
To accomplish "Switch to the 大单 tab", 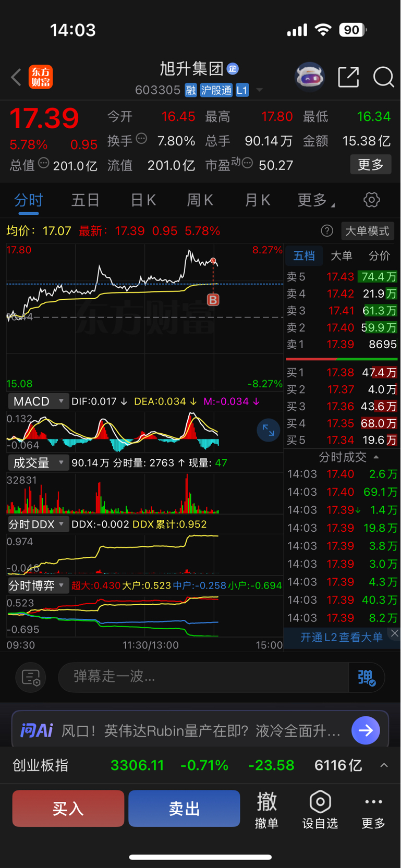I will click(342, 255).
